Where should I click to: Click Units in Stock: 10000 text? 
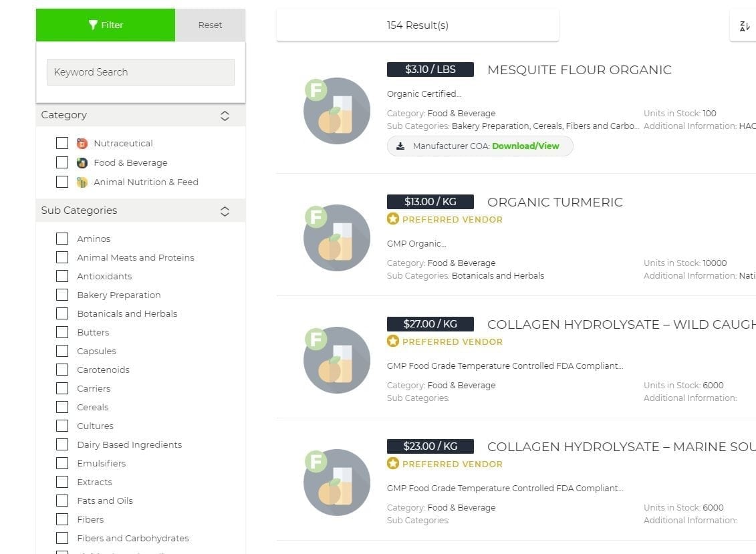[685, 263]
